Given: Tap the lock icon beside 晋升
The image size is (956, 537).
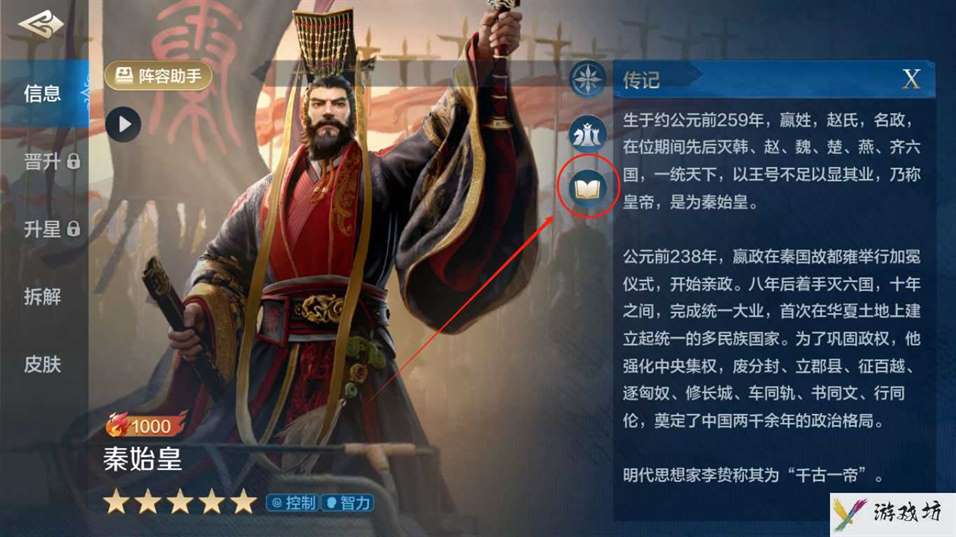Looking at the screenshot, I should coord(74,162).
